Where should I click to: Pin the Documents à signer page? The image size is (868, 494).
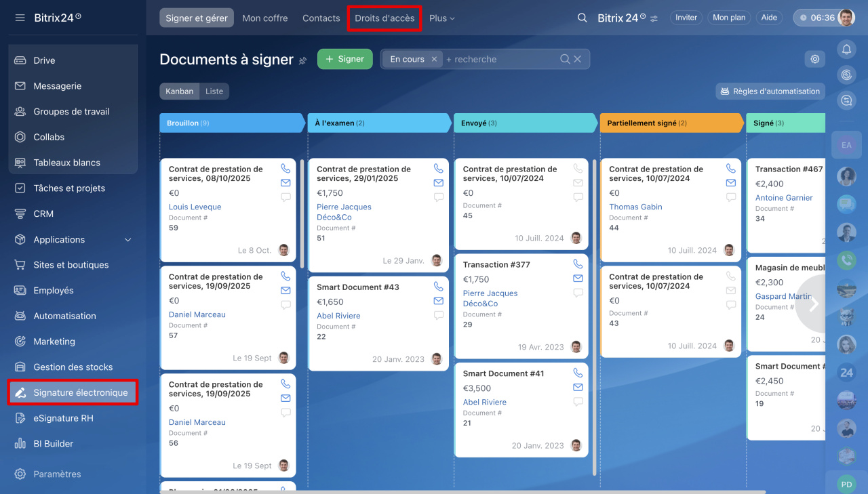coord(303,61)
